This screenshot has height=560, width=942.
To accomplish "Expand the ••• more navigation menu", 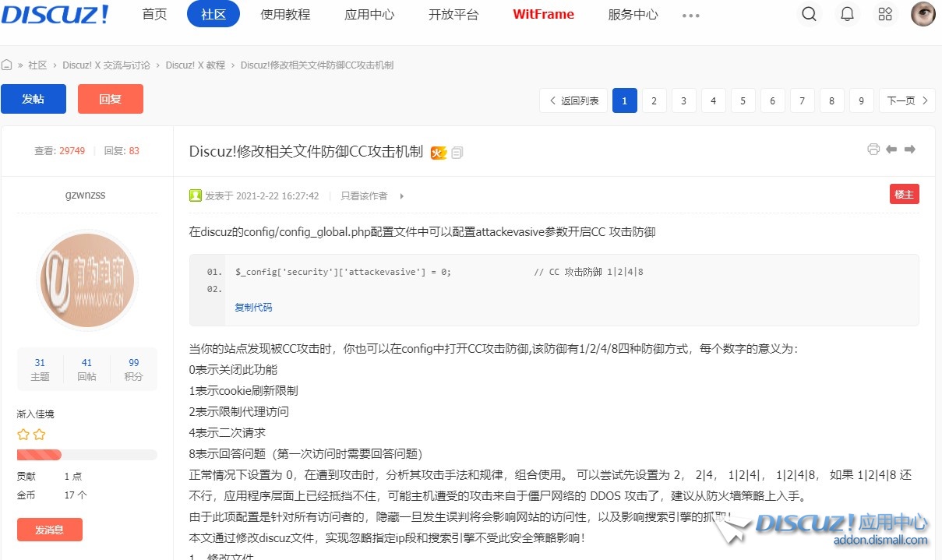I will click(x=690, y=15).
